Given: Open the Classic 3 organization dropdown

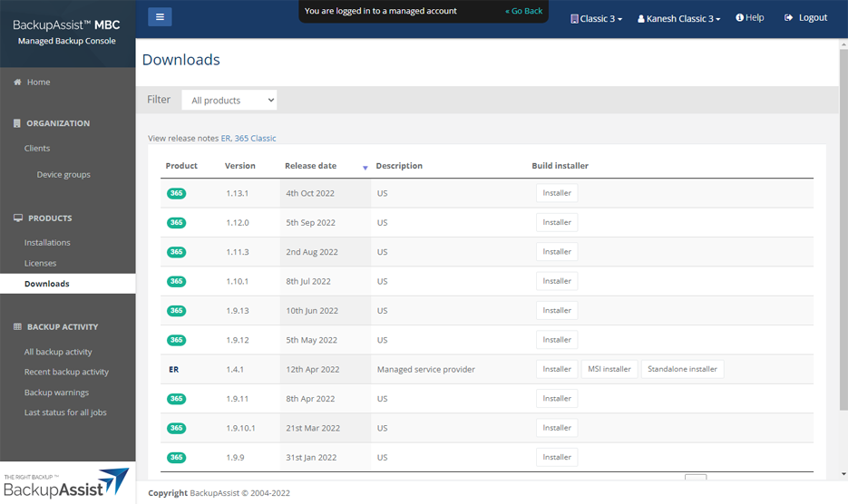Looking at the screenshot, I should pyautogui.click(x=596, y=18).
